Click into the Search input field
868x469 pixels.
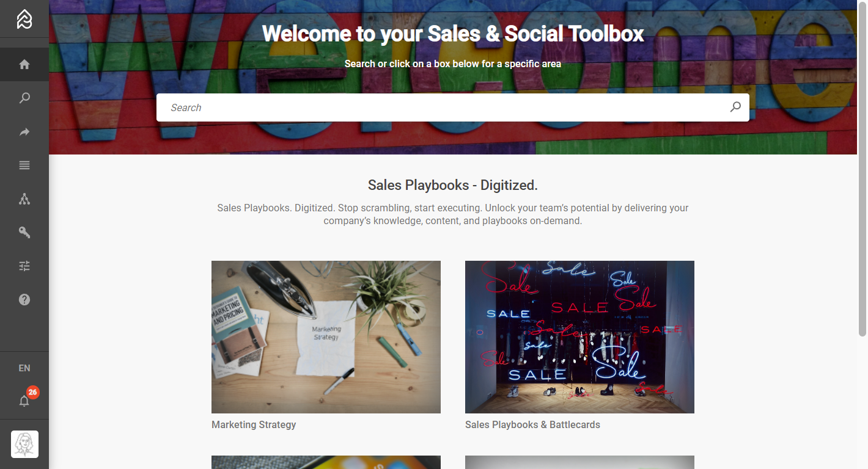(443, 107)
